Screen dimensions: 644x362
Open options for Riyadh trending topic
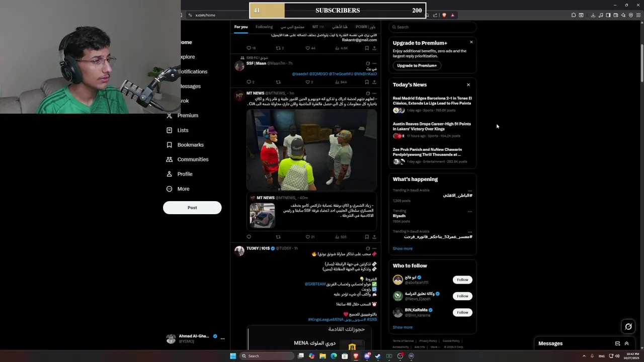pos(470,212)
